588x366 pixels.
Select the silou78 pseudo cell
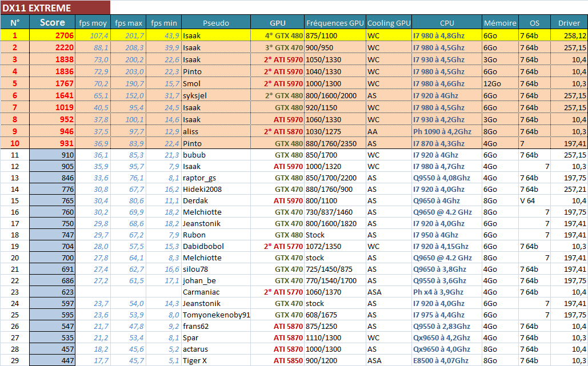[216, 269]
